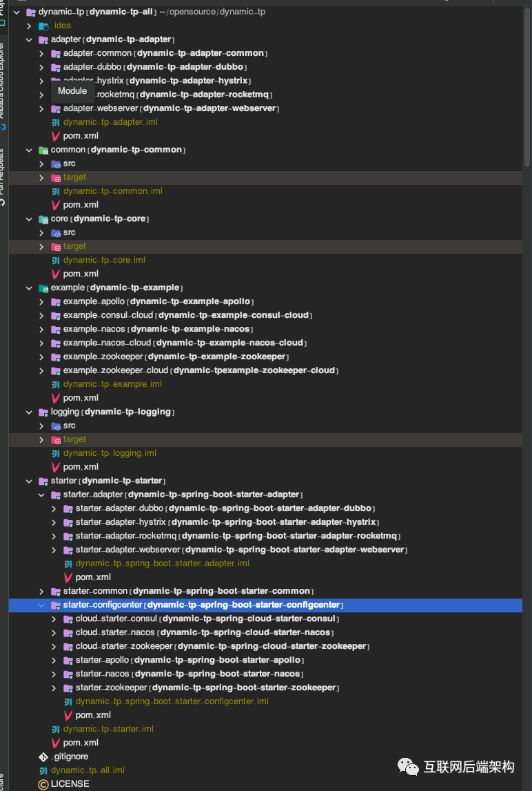Click the example-nacos module folder icon
This screenshot has height=791, width=532.
click(55, 329)
